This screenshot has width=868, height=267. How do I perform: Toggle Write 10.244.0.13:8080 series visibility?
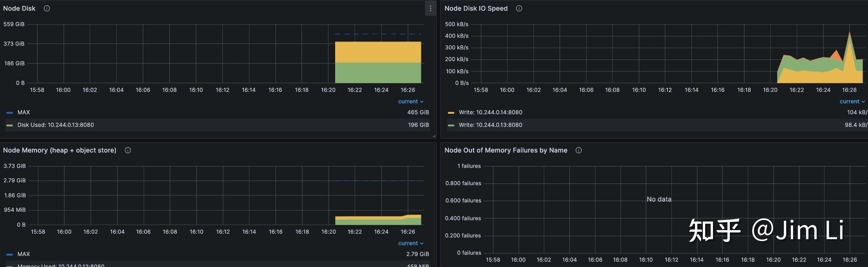490,125
